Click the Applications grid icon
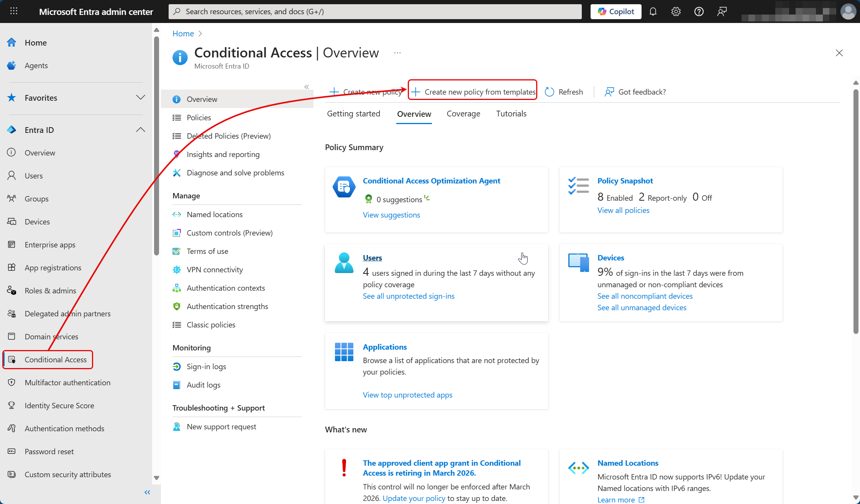This screenshot has height=504, width=860. point(344,352)
